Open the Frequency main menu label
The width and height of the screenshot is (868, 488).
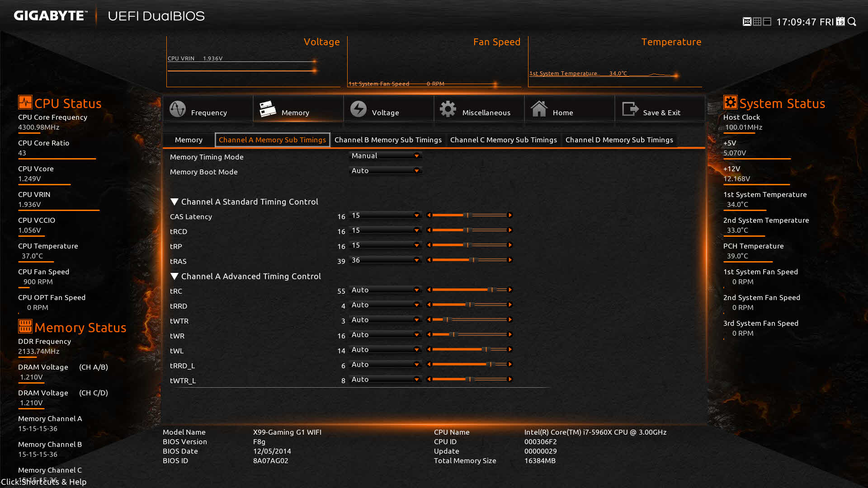[209, 113]
